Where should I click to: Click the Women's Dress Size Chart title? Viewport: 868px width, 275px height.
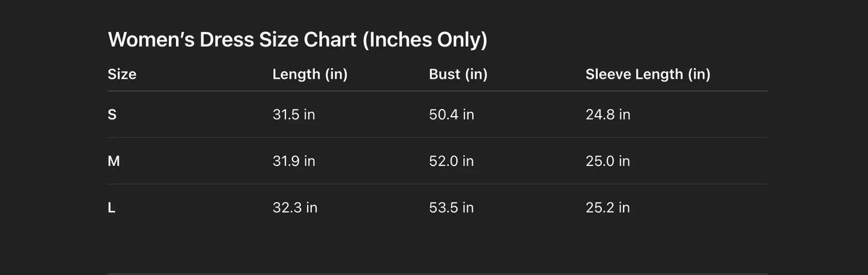click(297, 40)
